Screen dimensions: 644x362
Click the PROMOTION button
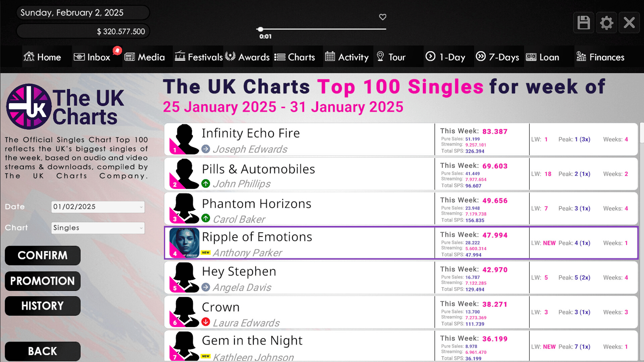tap(43, 281)
